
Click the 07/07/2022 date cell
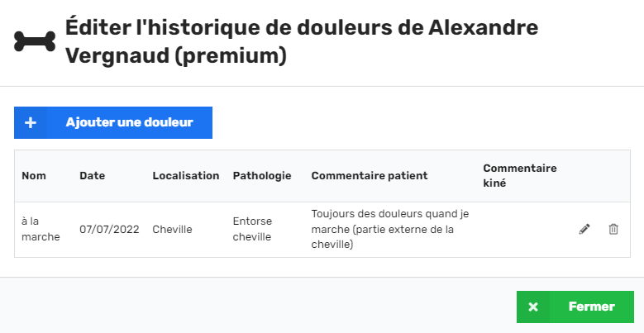click(x=109, y=229)
